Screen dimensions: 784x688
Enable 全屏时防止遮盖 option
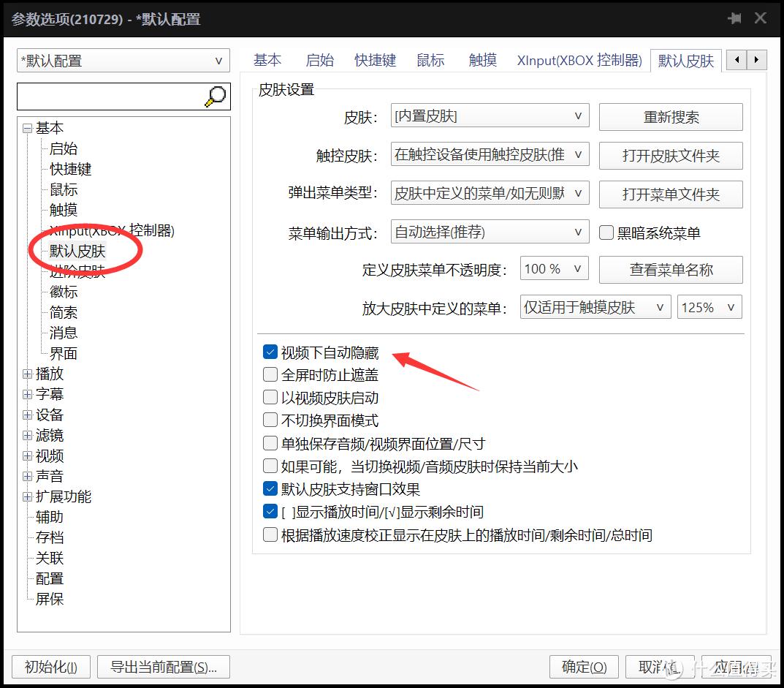(x=270, y=374)
